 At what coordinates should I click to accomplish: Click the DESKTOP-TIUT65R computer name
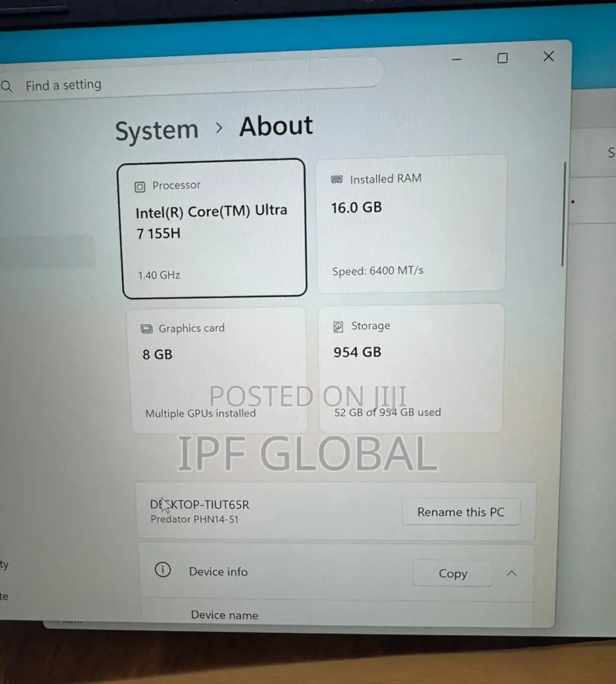click(x=200, y=505)
